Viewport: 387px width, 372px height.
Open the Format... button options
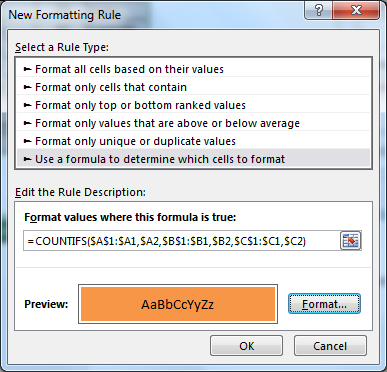pos(324,304)
